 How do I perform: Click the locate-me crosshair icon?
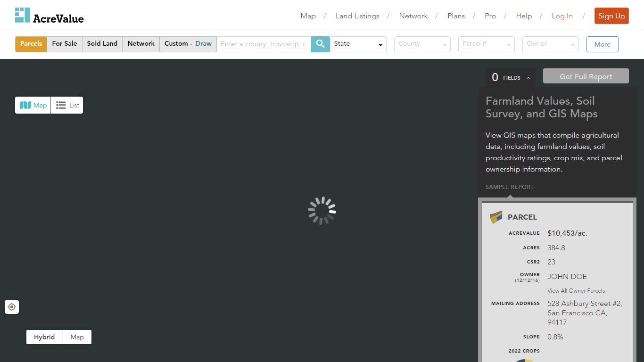(x=12, y=307)
